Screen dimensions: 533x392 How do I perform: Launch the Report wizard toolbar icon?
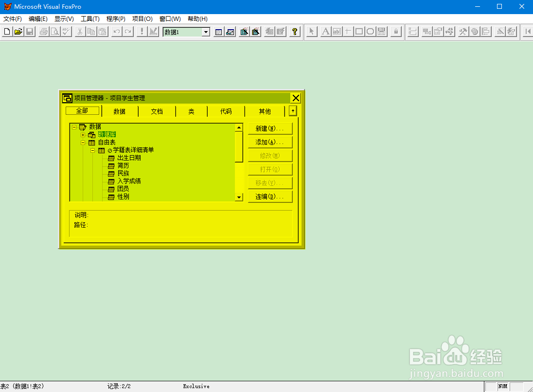tap(256, 32)
